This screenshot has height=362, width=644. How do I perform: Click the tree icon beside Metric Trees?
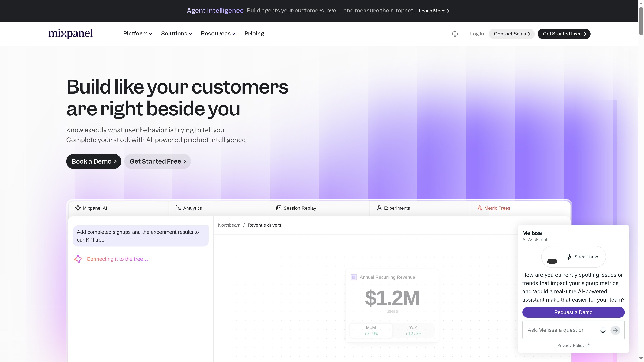tap(479, 208)
